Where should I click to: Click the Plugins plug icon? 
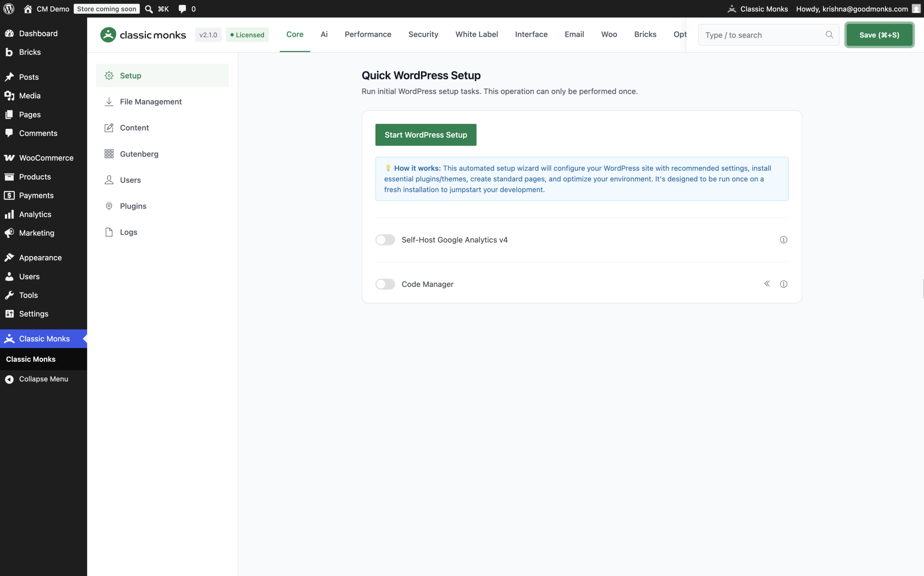tap(109, 206)
